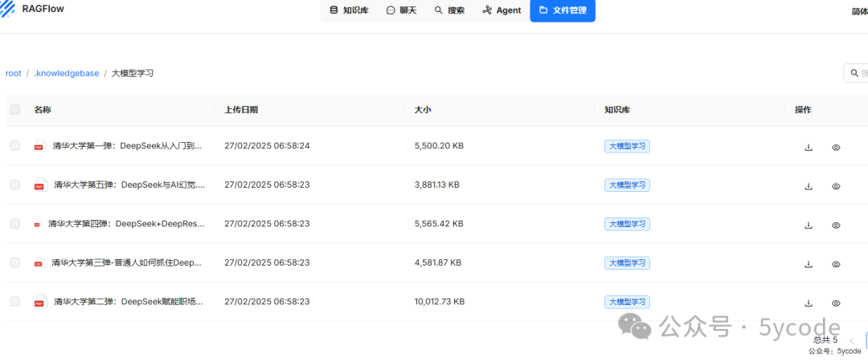Click 大模型学习 tag in 清华大学第四弹 row
The image size is (868, 362).
(x=627, y=224)
